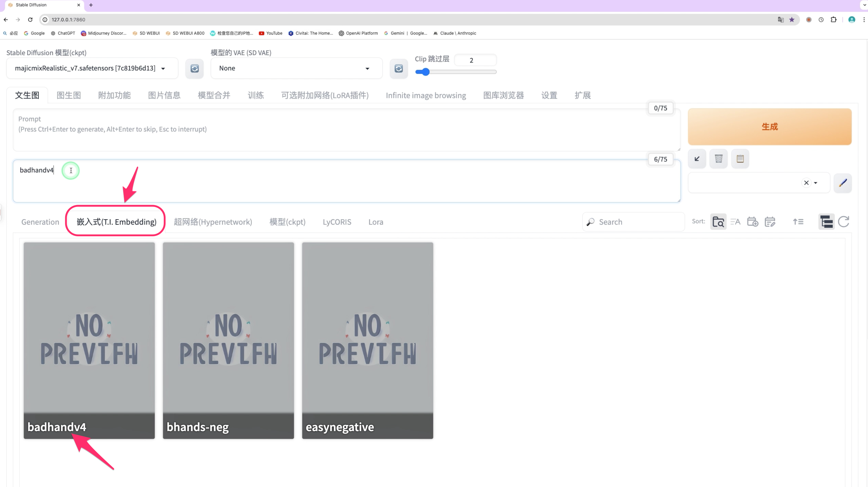Select the easynegative embedding card
868x487 pixels.
[367, 341]
